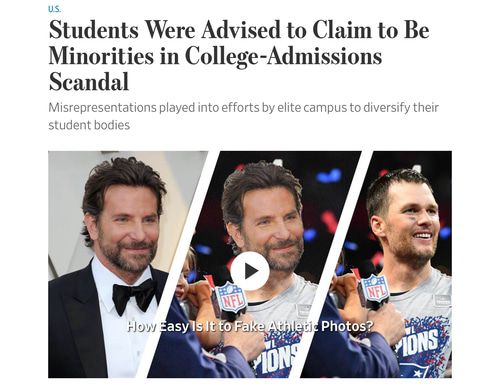This screenshot has width=500, height=387.
Task: Click the caption "How Easy Is It to Fake Athletic Photos?"
Action: click(249, 326)
